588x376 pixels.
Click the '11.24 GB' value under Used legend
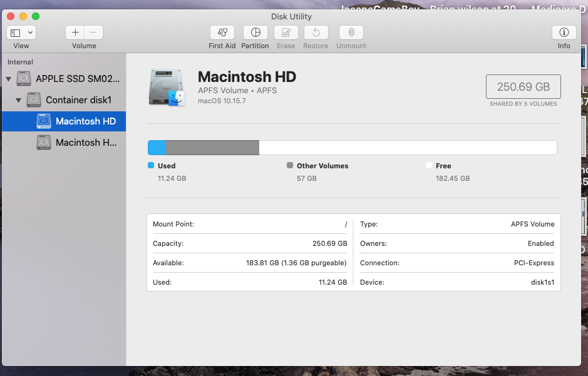pos(172,178)
